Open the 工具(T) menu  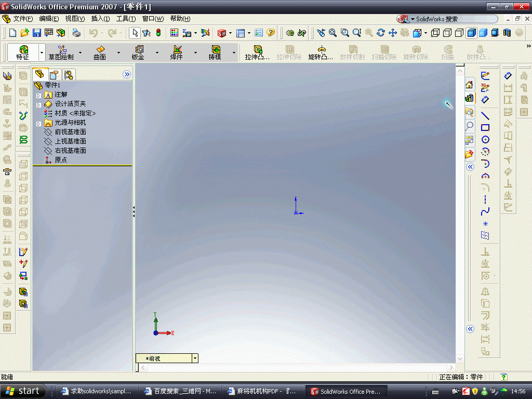coord(126,19)
